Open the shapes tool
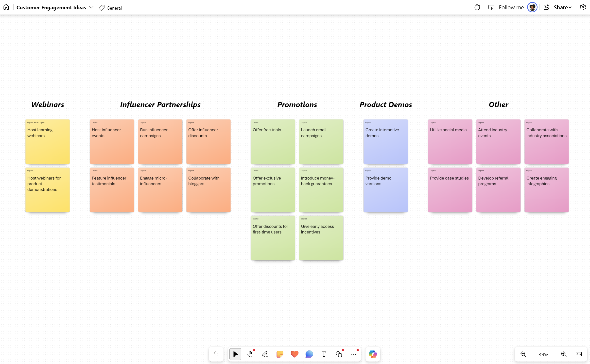 tap(339, 354)
